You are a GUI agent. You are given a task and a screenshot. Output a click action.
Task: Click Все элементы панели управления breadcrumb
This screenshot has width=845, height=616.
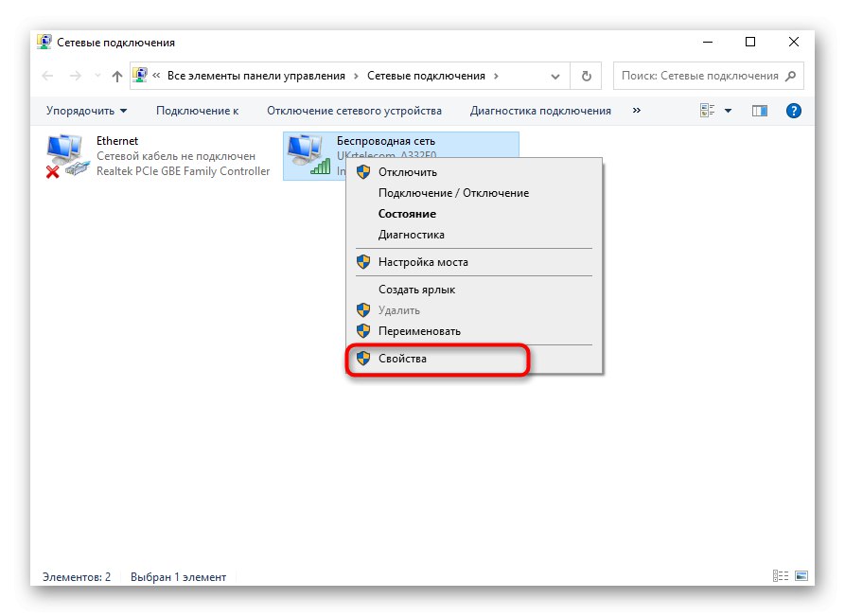point(256,76)
